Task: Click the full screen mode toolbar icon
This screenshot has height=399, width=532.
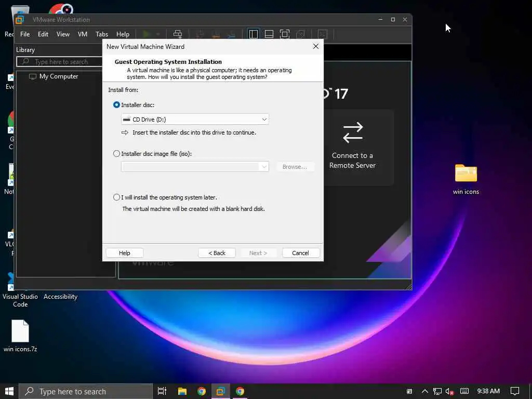Action: pyautogui.click(x=284, y=34)
